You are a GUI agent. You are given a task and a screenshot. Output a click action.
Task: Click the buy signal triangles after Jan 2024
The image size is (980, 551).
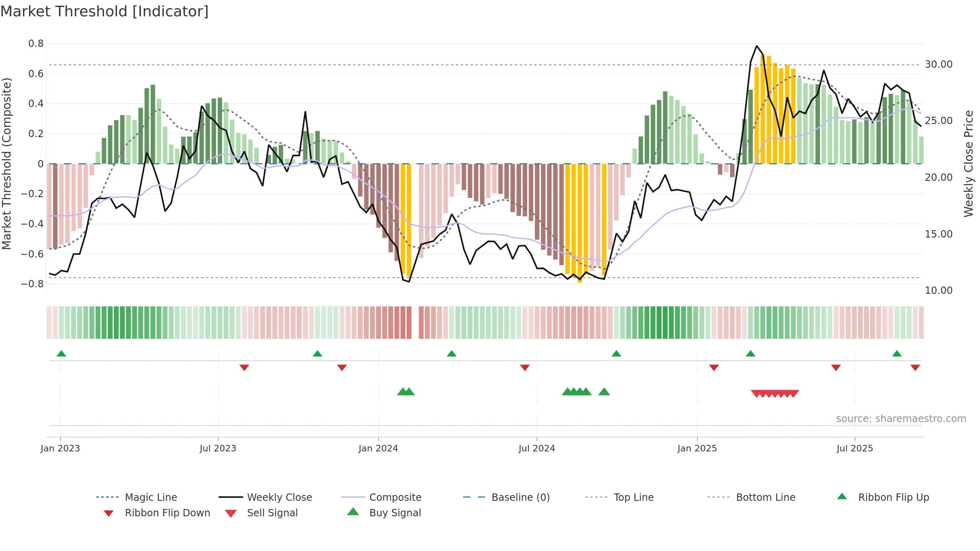[x=406, y=392]
